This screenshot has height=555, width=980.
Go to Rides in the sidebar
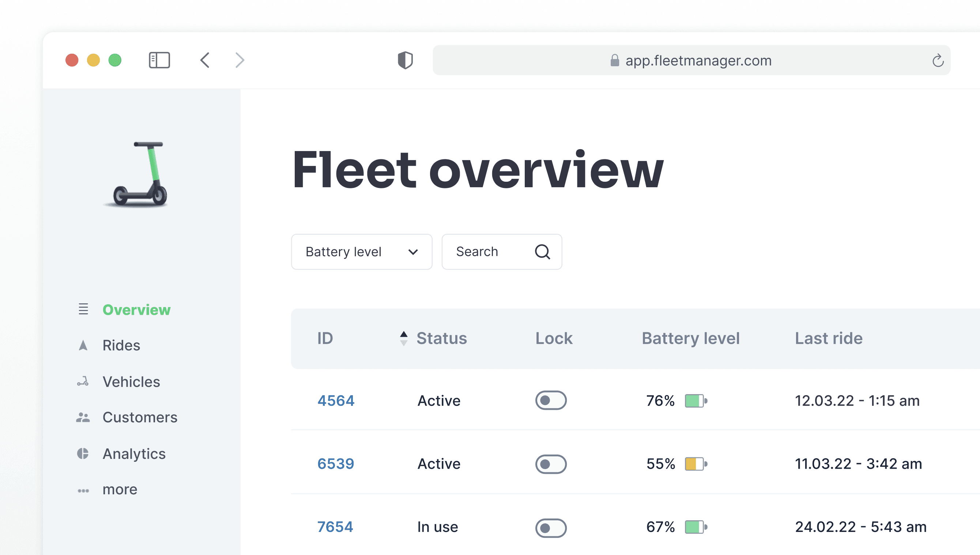pyautogui.click(x=121, y=346)
